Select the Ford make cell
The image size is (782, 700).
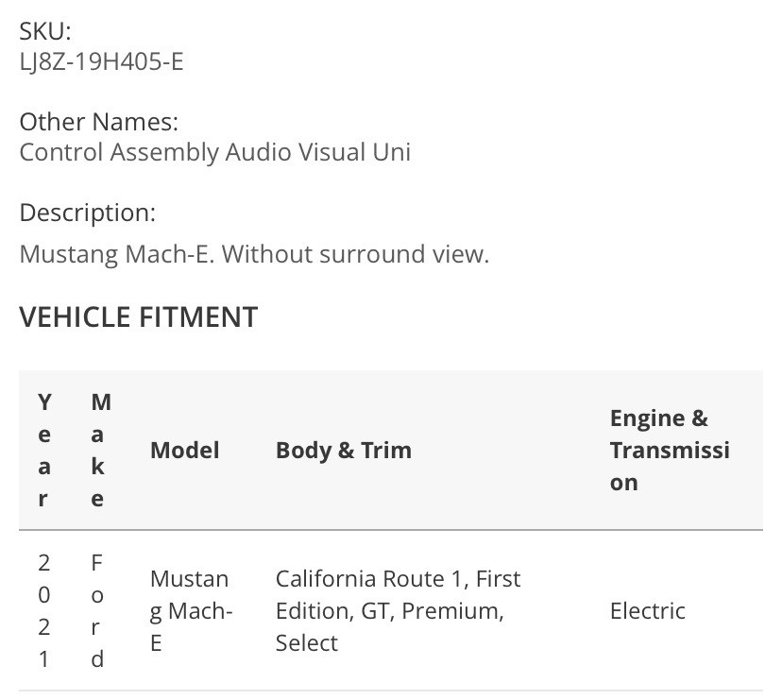97,611
